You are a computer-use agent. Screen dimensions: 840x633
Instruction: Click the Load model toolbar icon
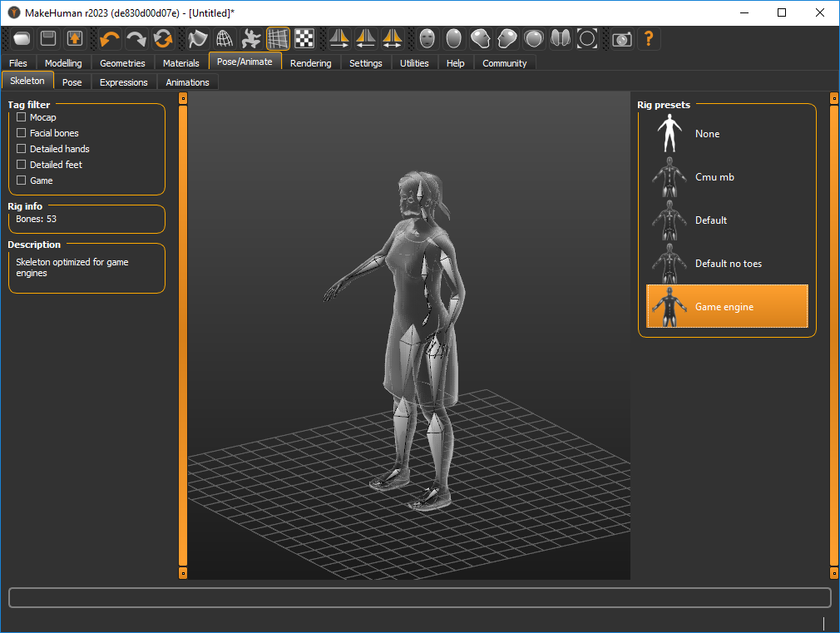tap(22, 38)
